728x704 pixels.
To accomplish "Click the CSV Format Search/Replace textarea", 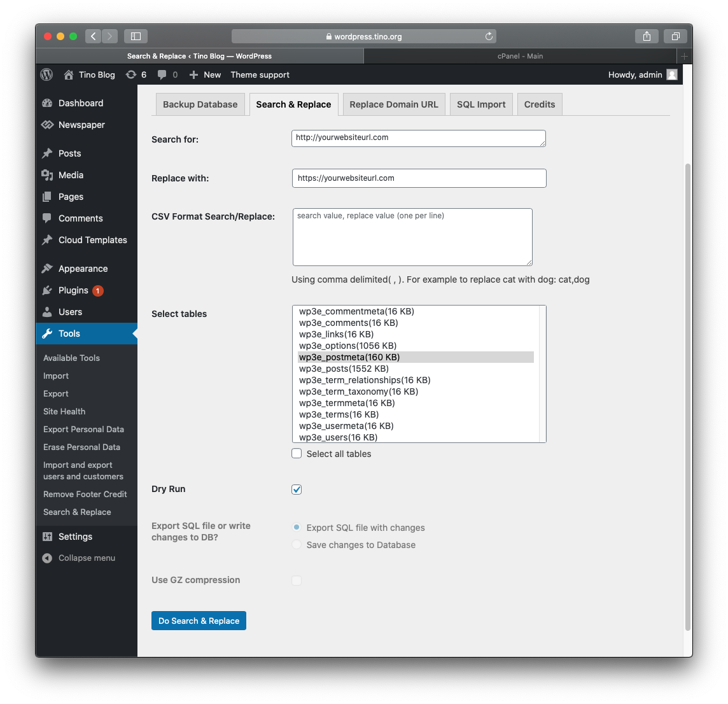I will click(x=412, y=237).
